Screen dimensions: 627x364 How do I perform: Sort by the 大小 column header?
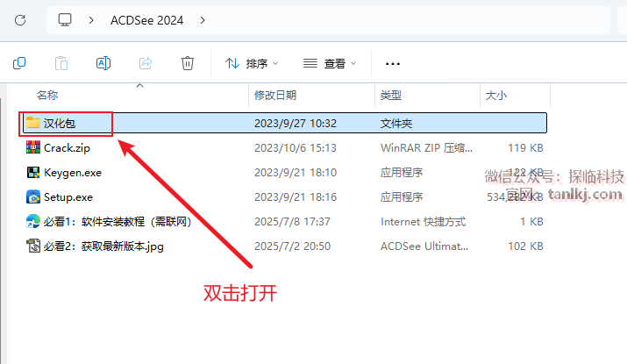click(x=495, y=96)
